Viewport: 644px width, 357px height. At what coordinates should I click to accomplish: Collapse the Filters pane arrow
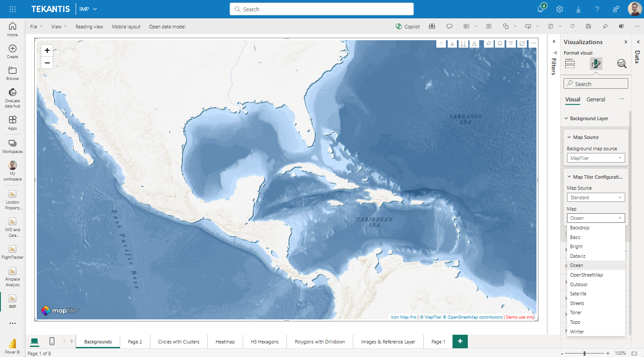553,42
